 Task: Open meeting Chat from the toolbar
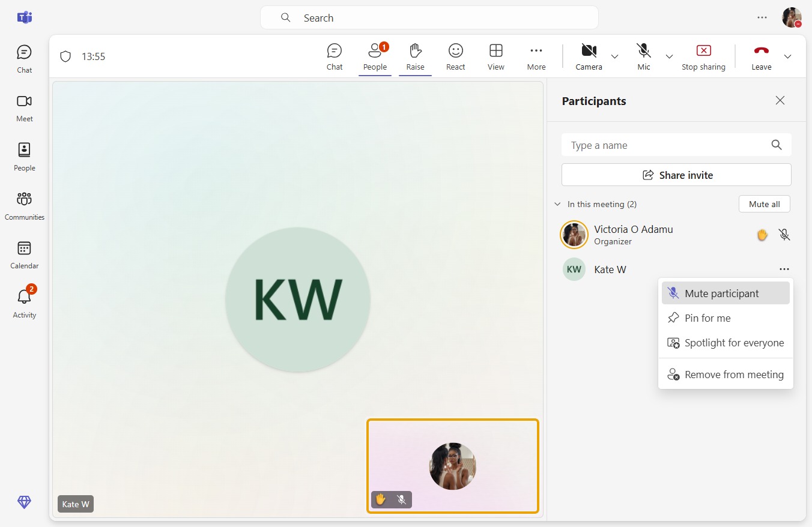pos(335,56)
